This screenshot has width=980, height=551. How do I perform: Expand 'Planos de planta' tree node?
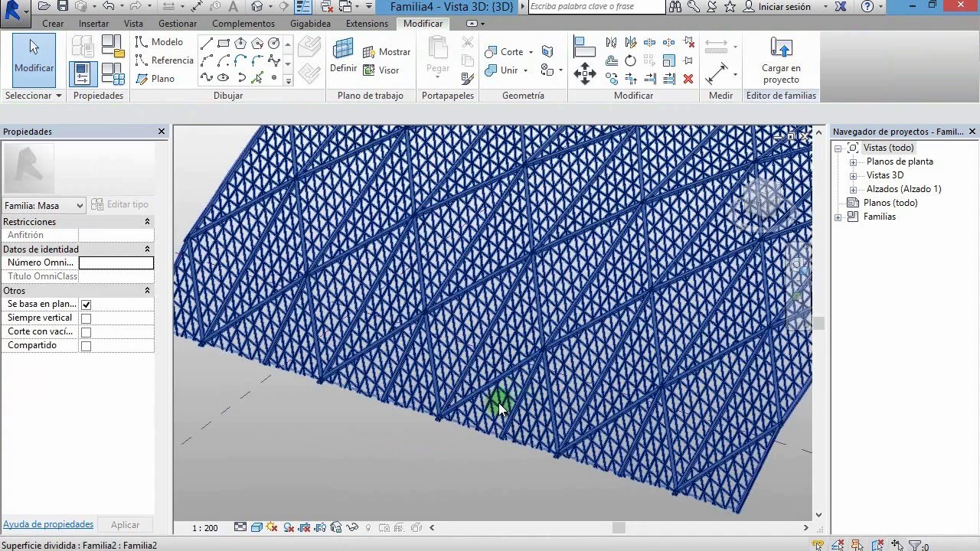(x=853, y=162)
